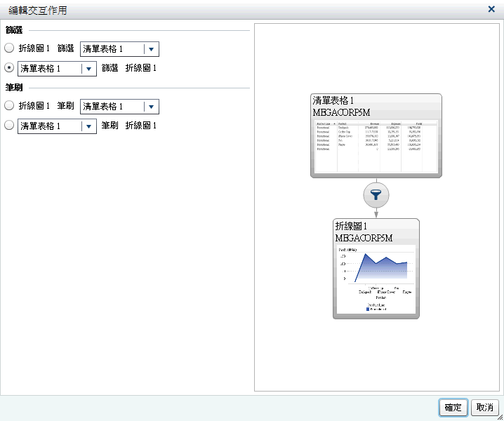Select the '折線圖 1 筆刷' radio option

[x=9, y=106]
